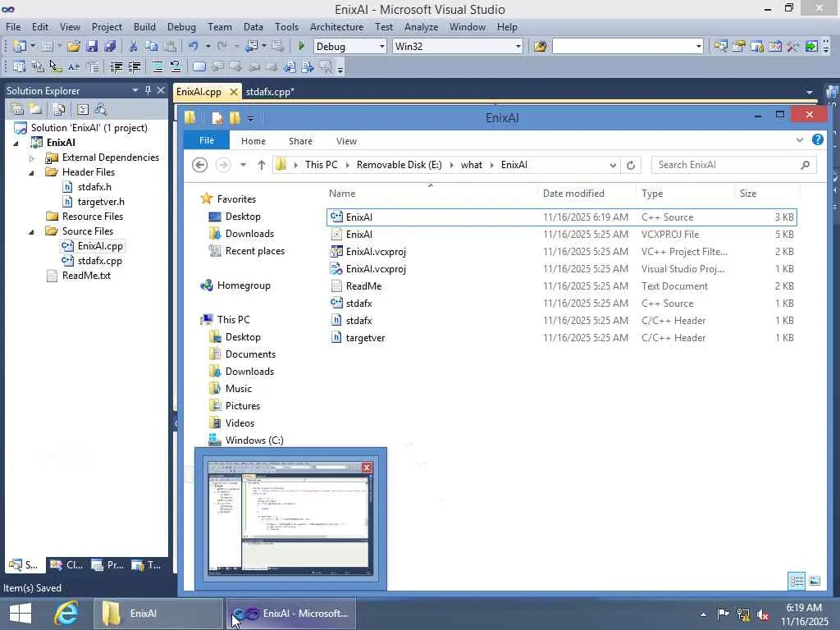
Task: Refresh the EnixAI folder view
Action: pyautogui.click(x=631, y=165)
